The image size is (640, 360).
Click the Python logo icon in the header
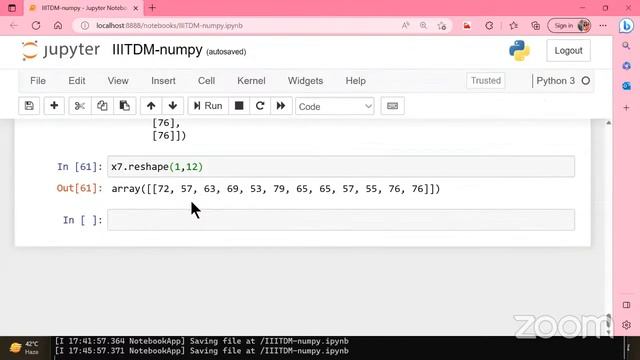coord(520,51)
